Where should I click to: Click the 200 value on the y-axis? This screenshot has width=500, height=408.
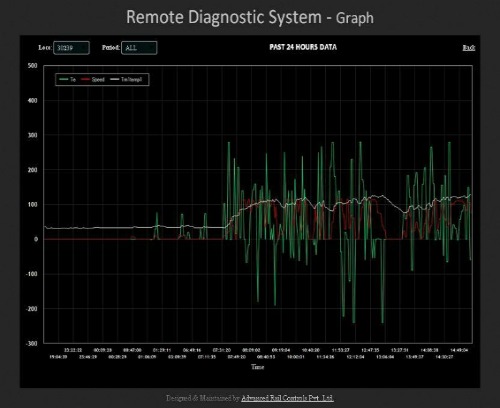pos(33,170)
